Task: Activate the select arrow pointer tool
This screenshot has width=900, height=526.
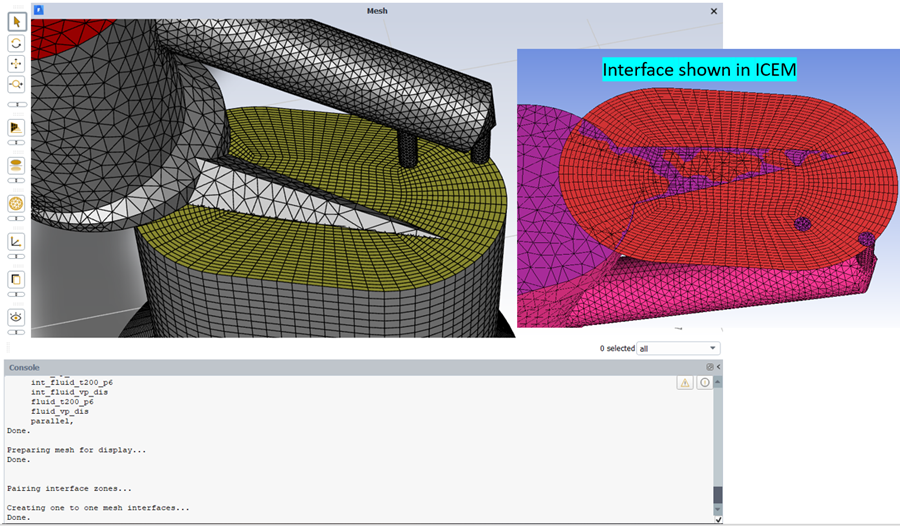Action: click(x=17, y=22)
